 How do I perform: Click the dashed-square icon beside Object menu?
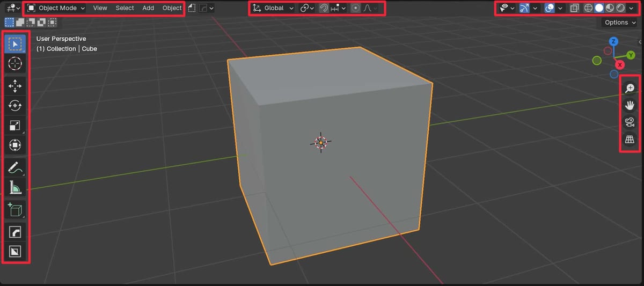[x=192, y=8]
